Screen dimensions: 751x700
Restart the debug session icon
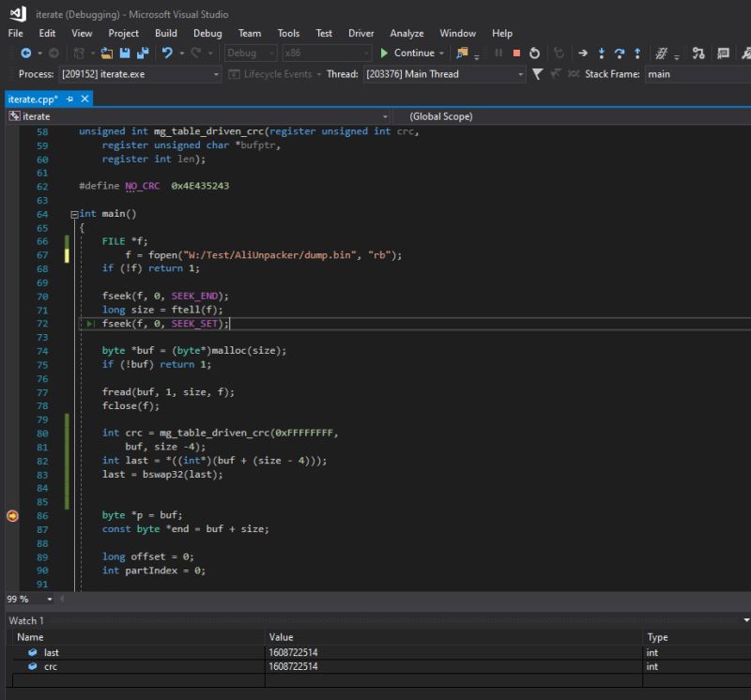pos(534,53)
